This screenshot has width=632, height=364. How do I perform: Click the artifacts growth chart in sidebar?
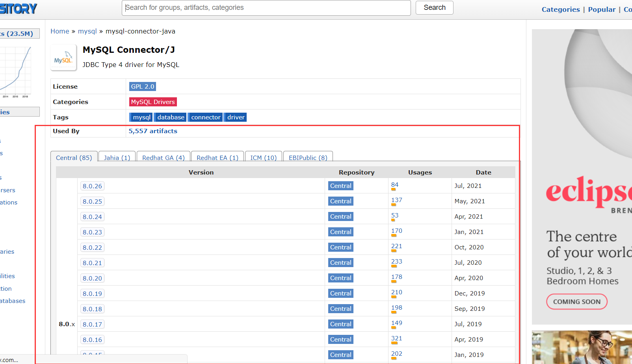pos(15,72)
